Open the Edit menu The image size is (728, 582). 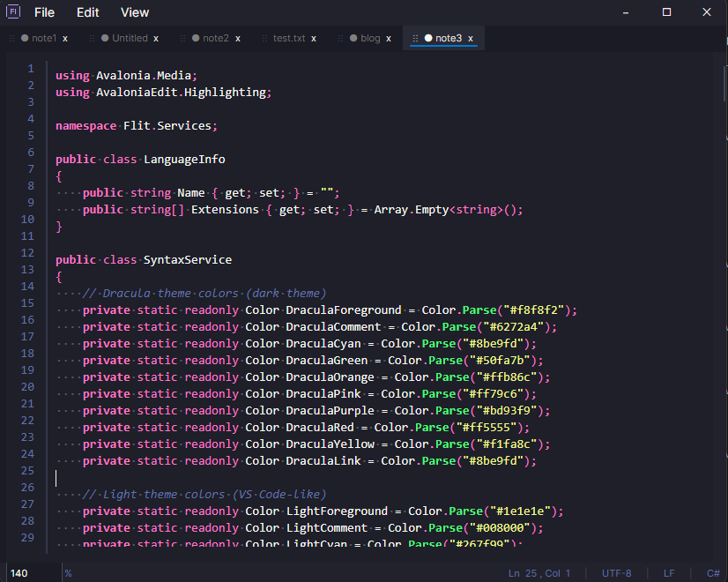[x=88, y=12]
